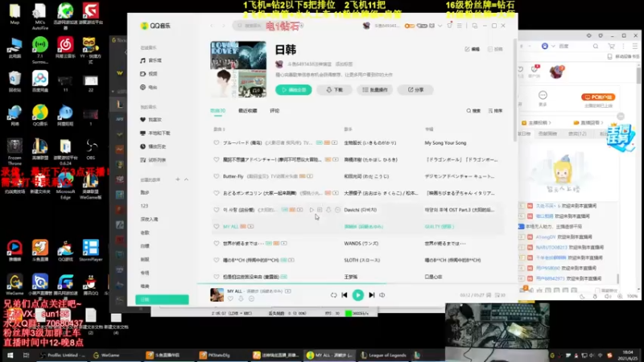Collapse the created playlists section
The image size is (644, 362).
tap(186, 179)
